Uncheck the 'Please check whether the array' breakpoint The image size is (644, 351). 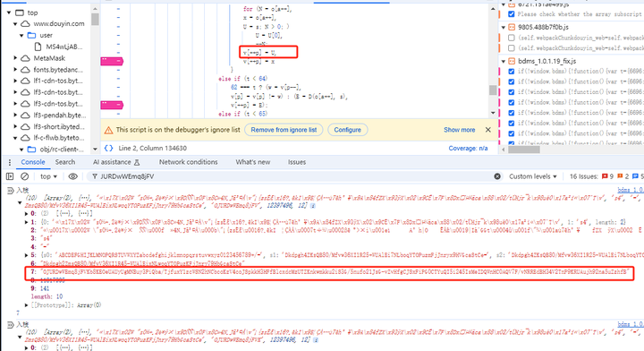(x=512, y=14)
